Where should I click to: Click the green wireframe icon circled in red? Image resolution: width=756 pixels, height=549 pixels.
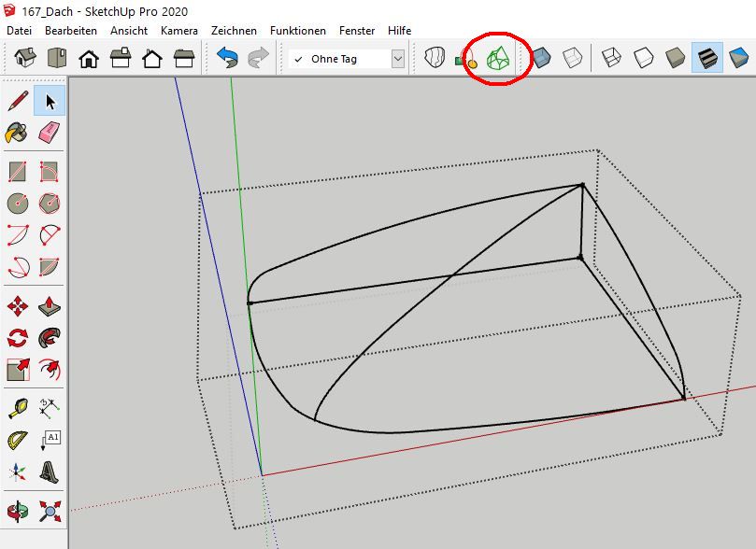click(500, 59)
